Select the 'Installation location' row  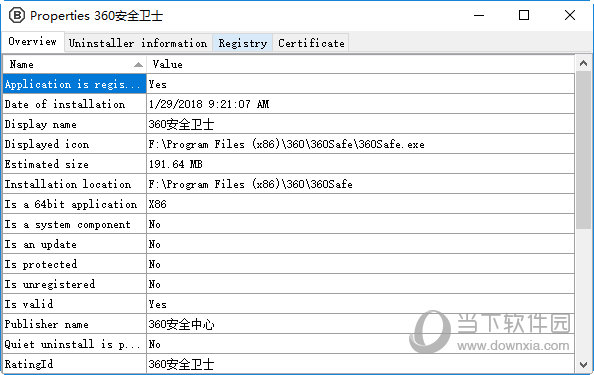pos(289,184)
